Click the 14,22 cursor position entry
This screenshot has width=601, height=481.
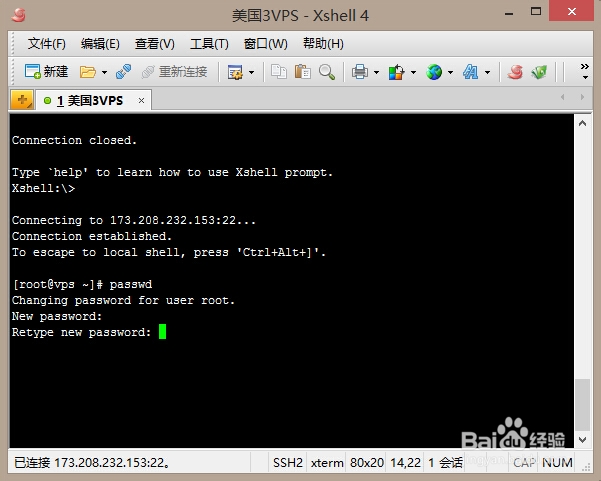point(406,463)
